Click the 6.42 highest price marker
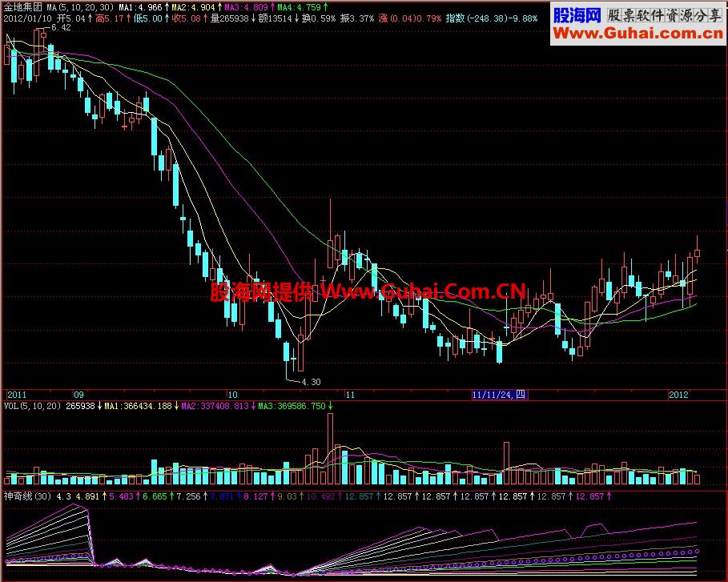Viewport: 728px width, 582px height. 62,27
